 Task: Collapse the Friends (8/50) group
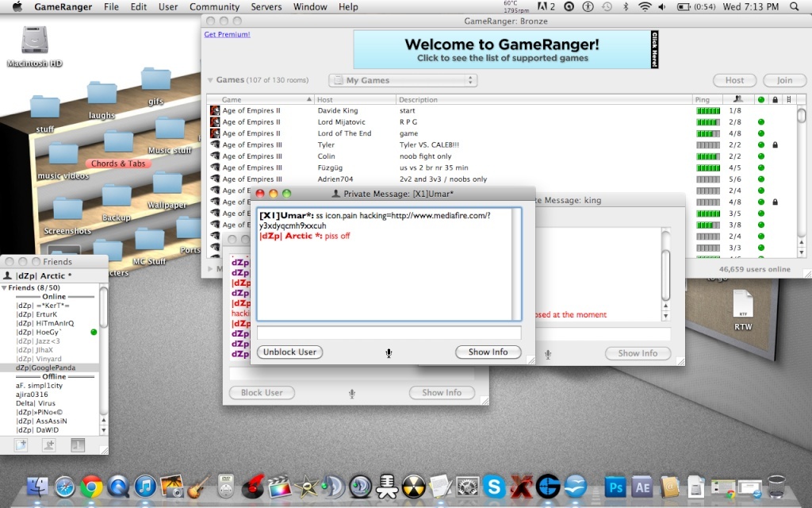(5, 287)
